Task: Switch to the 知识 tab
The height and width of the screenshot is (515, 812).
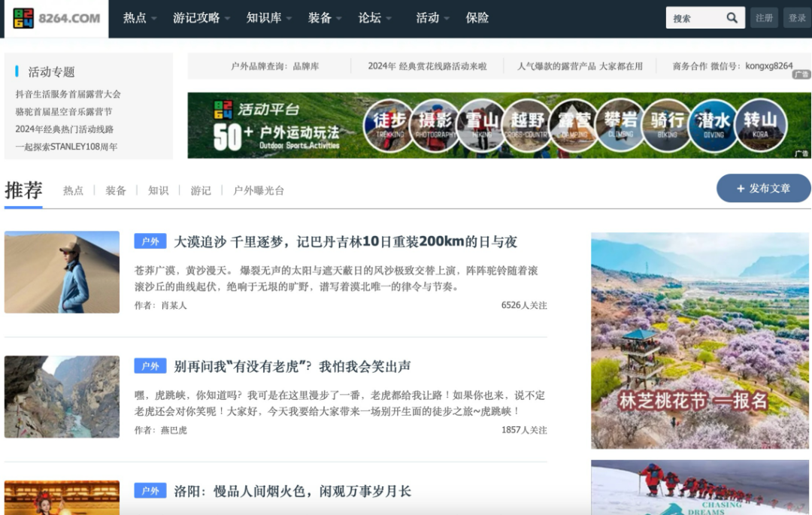Action: [158, 190]
